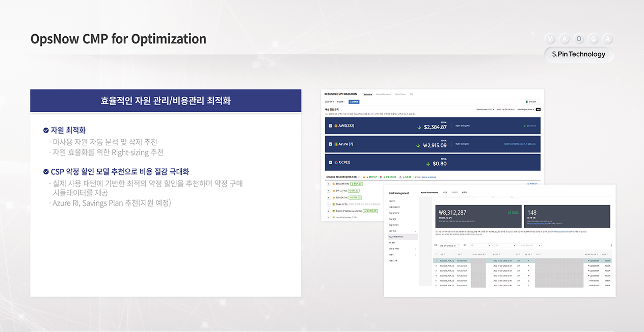Click the $104.27 savings badge on EBS
The height and width of the screenshot is (332, 644).
click(x=356, y=184)
